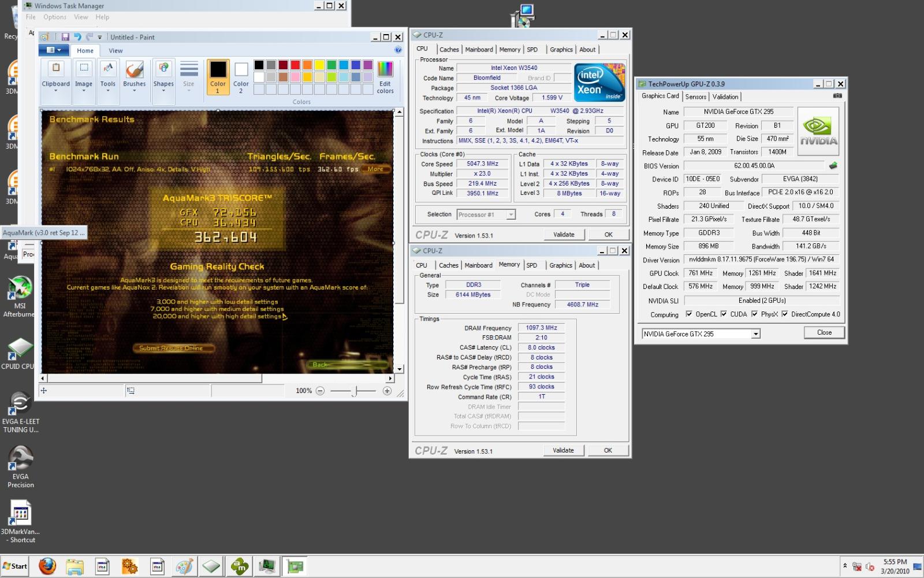This screenshot has height=578, width=924.
Task: Switch to Paint Home tab
Action: click(85, 51)
